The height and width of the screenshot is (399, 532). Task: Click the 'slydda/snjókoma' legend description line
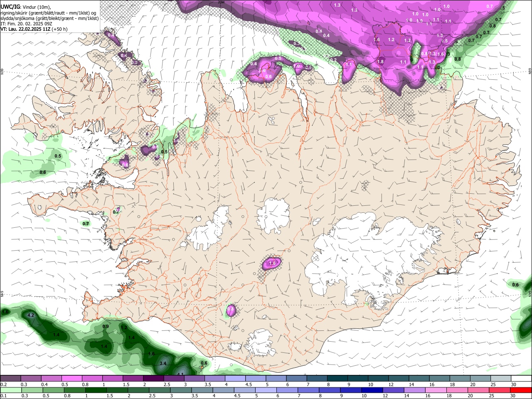[49, 18]
